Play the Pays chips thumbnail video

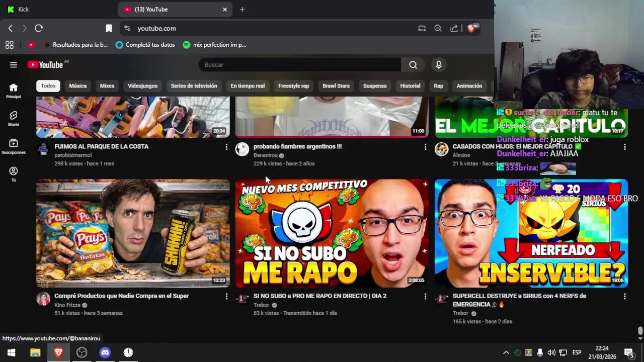click(133, 233)
